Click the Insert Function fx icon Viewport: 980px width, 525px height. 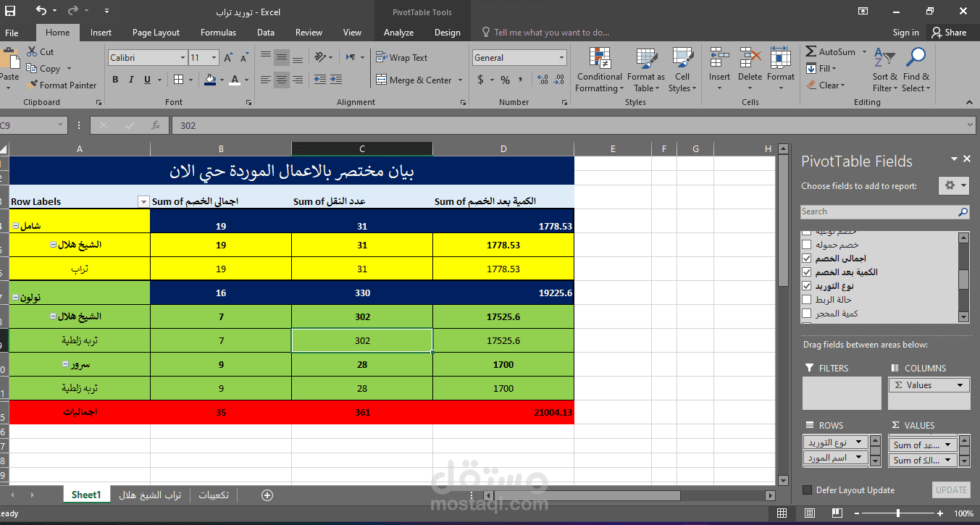pyautogui.click(x=156, y=125)
